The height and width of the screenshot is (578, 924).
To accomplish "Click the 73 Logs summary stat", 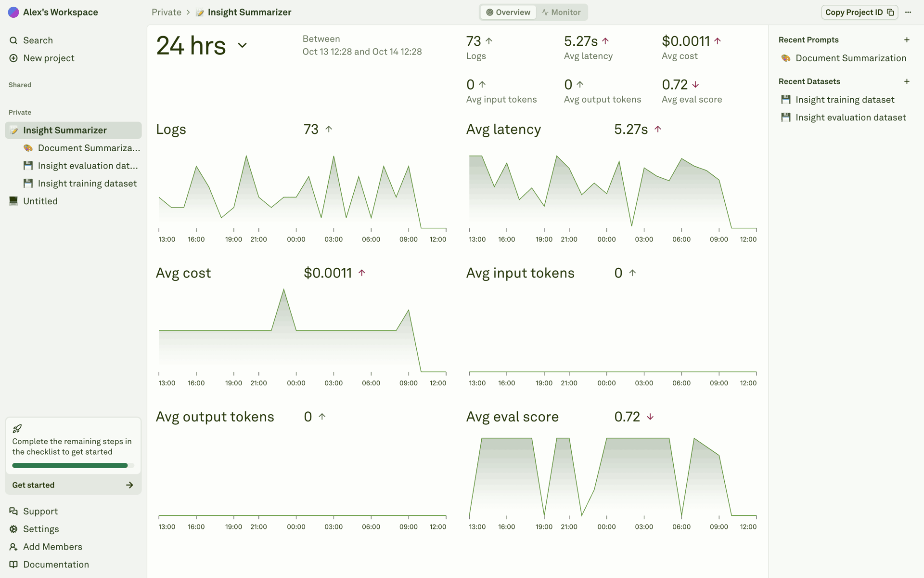I will coord(480,48).
